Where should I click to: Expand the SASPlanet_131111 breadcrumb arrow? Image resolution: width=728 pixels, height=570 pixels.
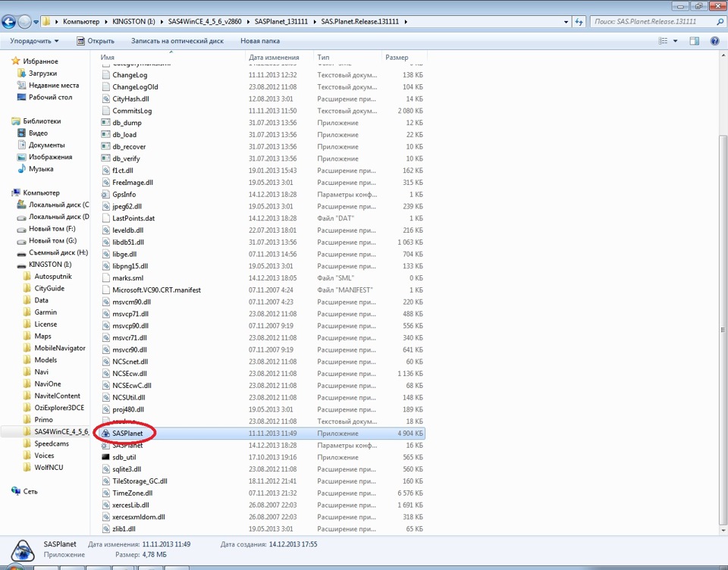(x=315, y=21)
